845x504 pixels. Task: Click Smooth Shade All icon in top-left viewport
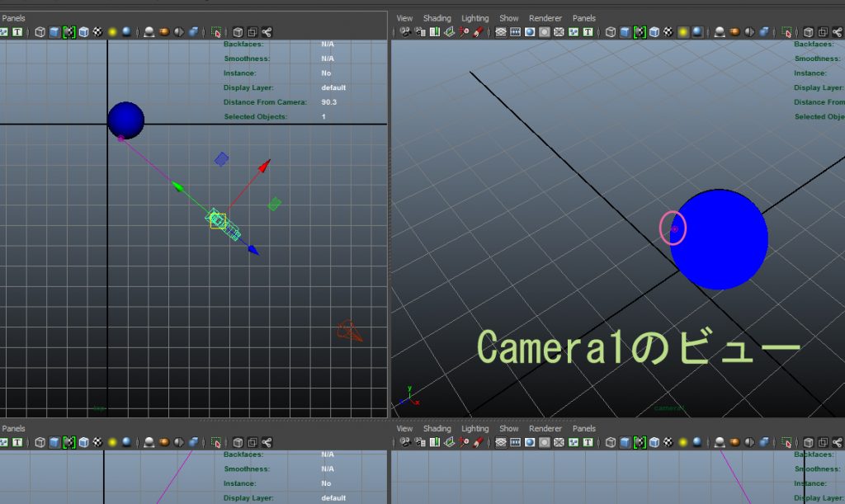coord(54,32)
